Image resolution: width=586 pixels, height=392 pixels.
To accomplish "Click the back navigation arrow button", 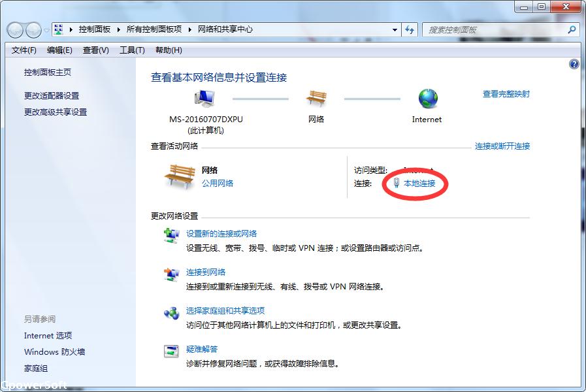I will coord(15,30).
